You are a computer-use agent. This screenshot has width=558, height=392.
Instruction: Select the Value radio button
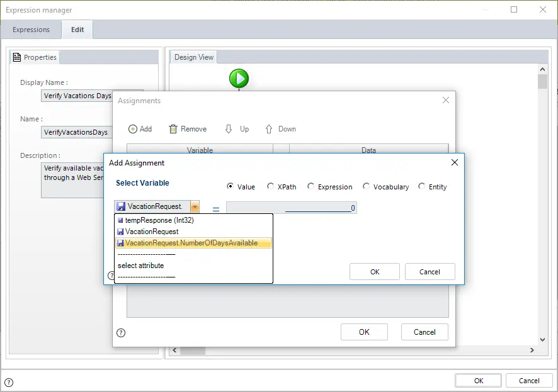[231, 186]
